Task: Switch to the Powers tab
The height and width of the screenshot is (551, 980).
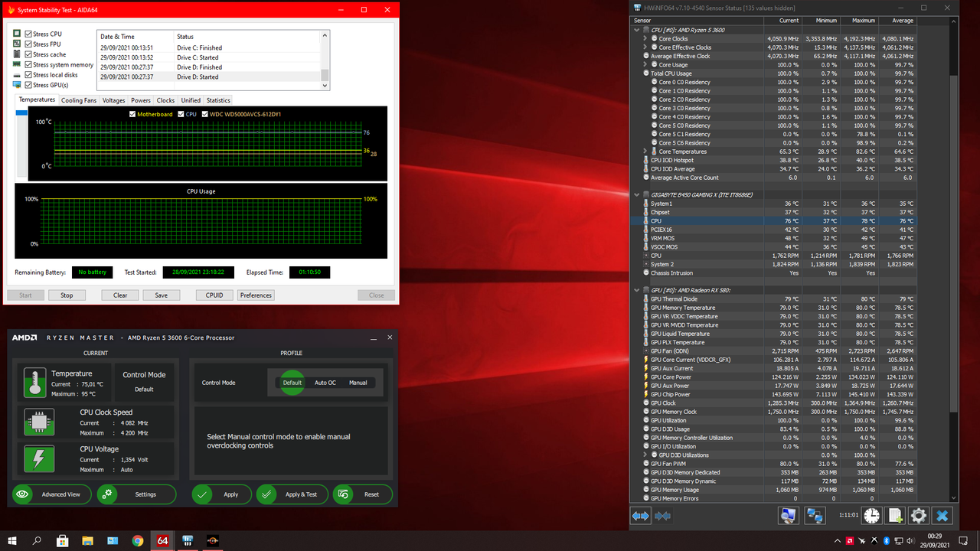Action: 141,100
